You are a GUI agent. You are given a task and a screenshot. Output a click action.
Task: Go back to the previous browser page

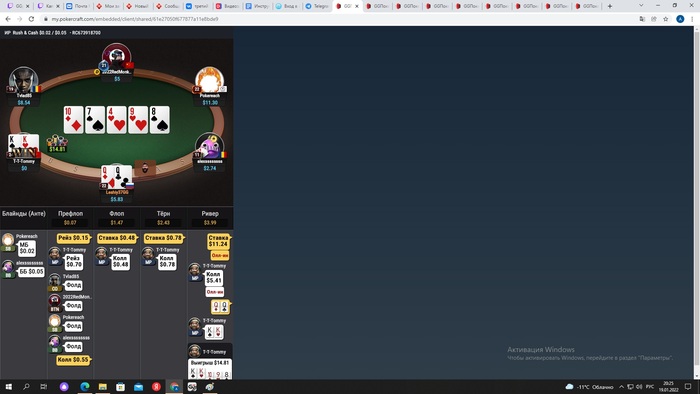coord(8,19)
